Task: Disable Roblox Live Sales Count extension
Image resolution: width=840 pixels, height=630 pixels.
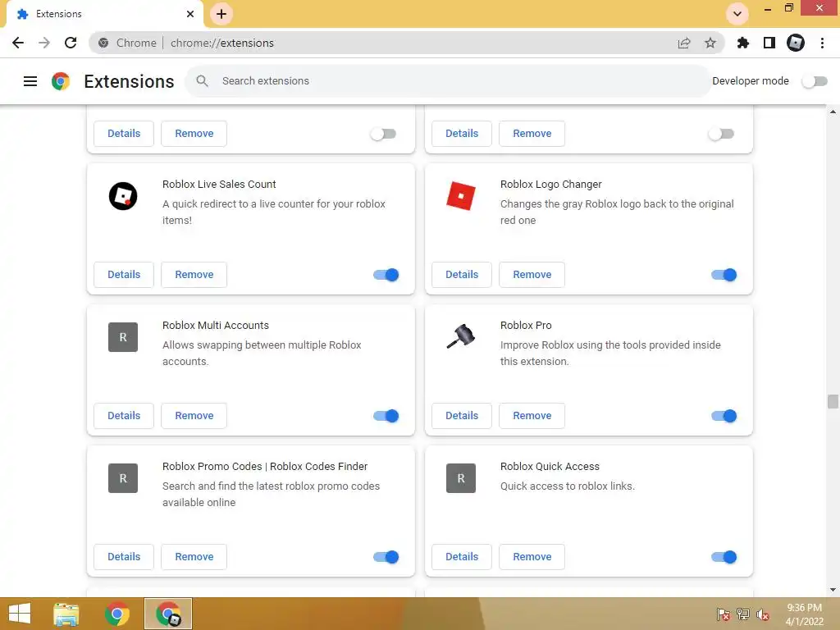Action: [386, 275]
